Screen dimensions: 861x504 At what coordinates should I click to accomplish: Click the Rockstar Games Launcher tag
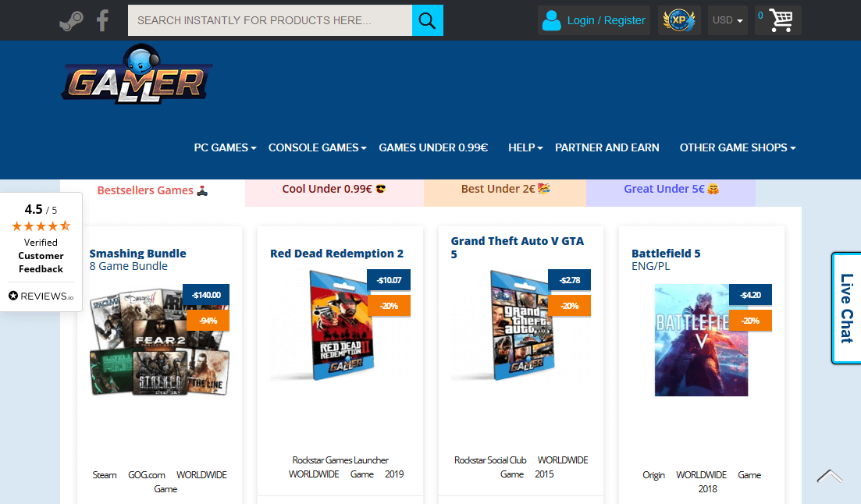(x=340, y=460)
